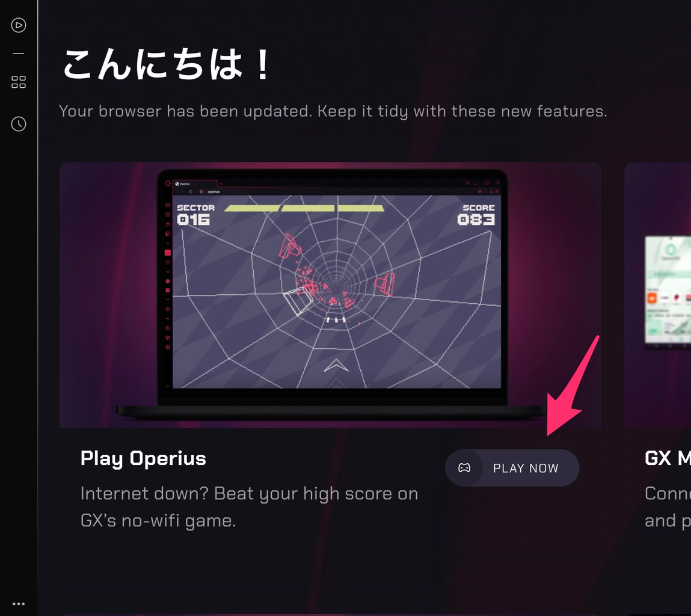Open the four-square grid sidebar icon
The height and width of the screenshot is (616, 691).
(x=19, y=82)
